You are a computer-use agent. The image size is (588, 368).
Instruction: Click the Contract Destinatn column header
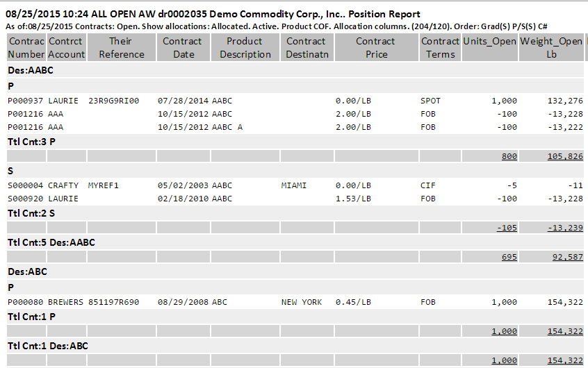click(307, 48)
